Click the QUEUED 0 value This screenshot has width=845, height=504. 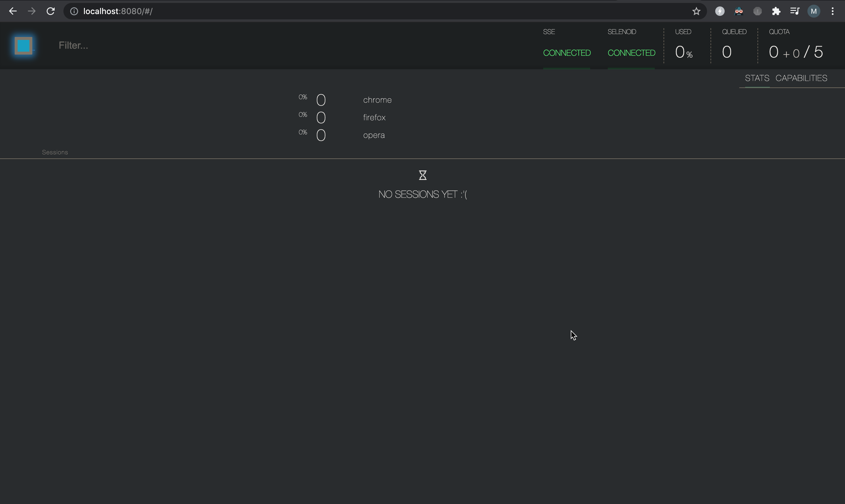pos(727,52)
